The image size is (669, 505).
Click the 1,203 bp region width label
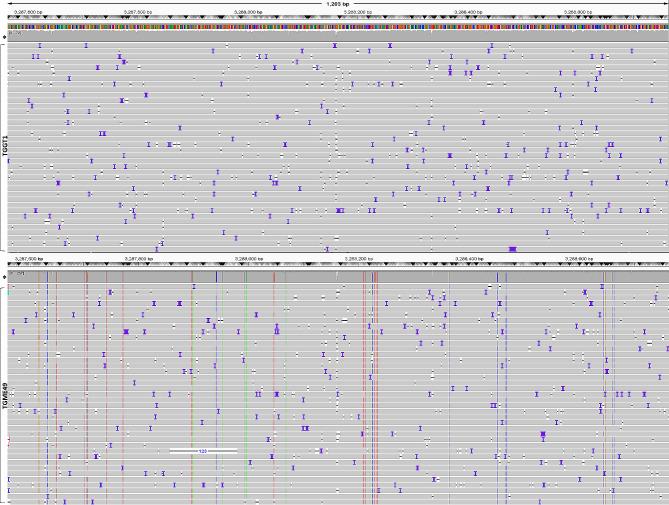pyautogui.click(x=338, y=4)
